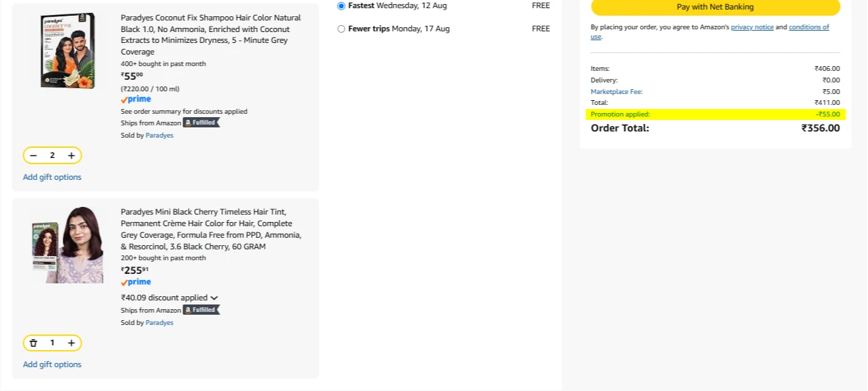
Task: Expand the ₹40.09 discount applied details
Action: (x=170, y=298)
